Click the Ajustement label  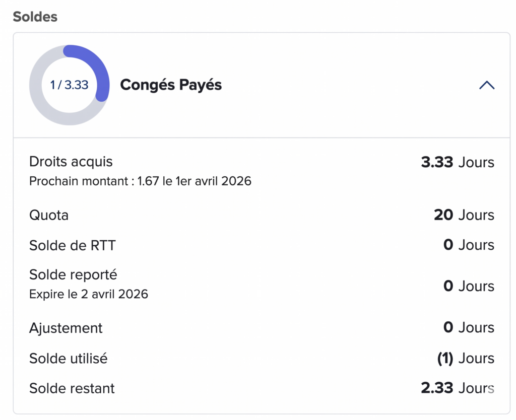(66, 328)
